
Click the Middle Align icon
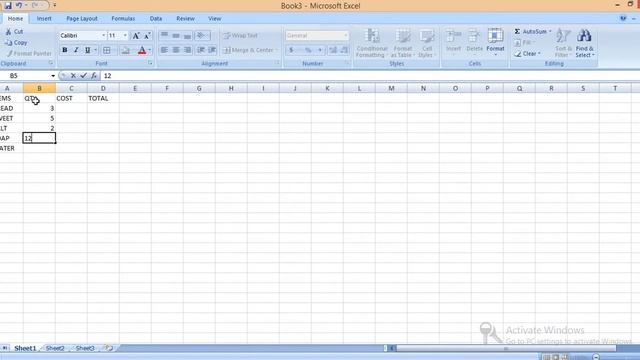pyautogui.click(x=176, y=36)
